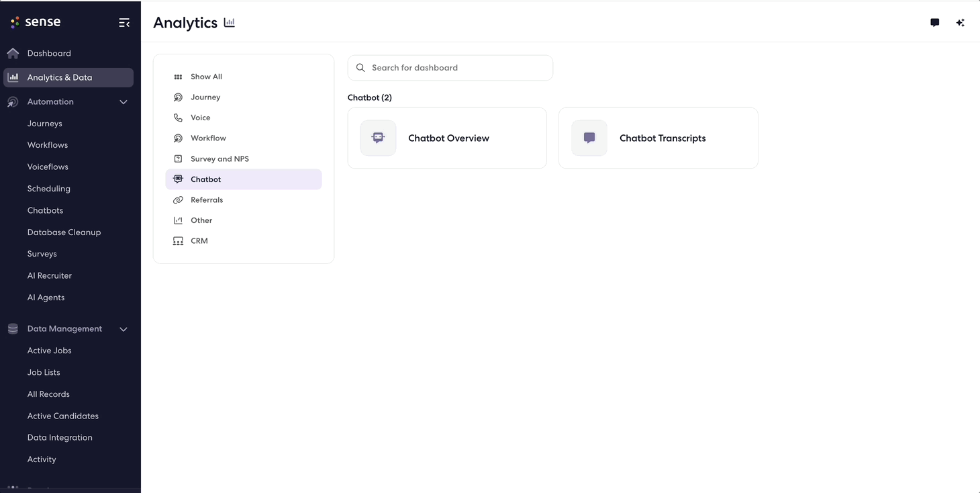980x493 pixels.
Task: Collapse the Automation section chevron
Action: click(124, 102)
